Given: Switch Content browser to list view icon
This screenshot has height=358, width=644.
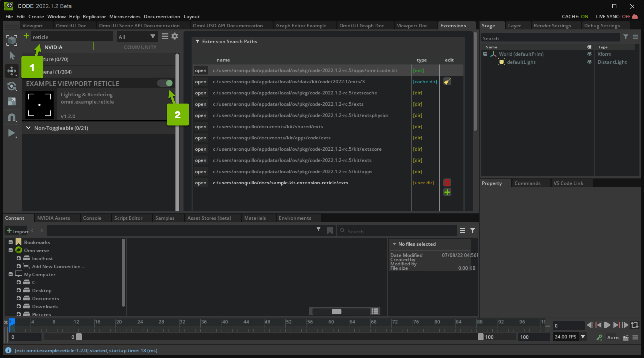Looking at the screenshot, I should (x=375, y=311).
